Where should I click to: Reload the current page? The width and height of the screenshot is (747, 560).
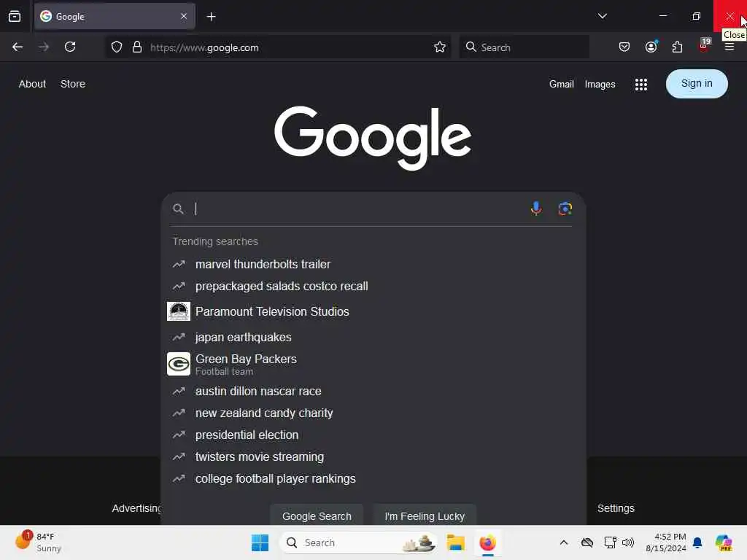click(70, 47)
